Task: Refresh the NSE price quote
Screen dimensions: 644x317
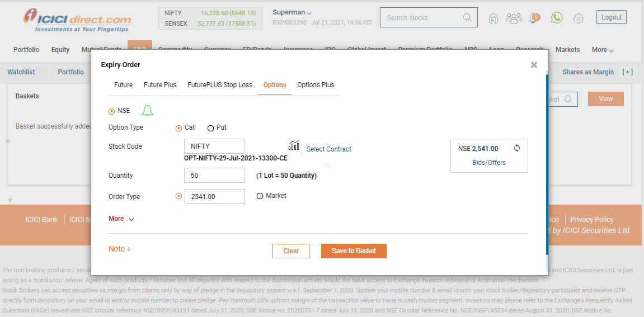Action: tap(516, 149)
